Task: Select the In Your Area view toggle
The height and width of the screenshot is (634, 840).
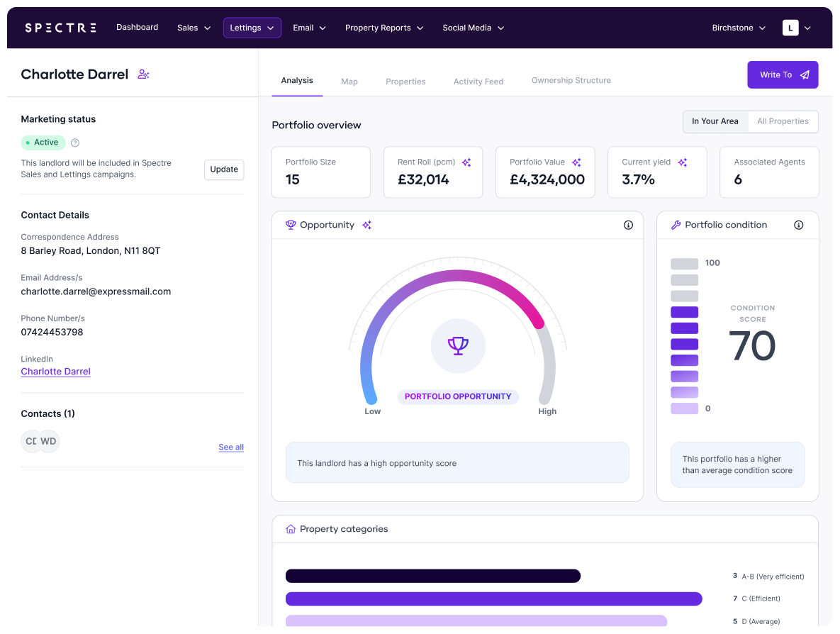Action: [715, 121]
